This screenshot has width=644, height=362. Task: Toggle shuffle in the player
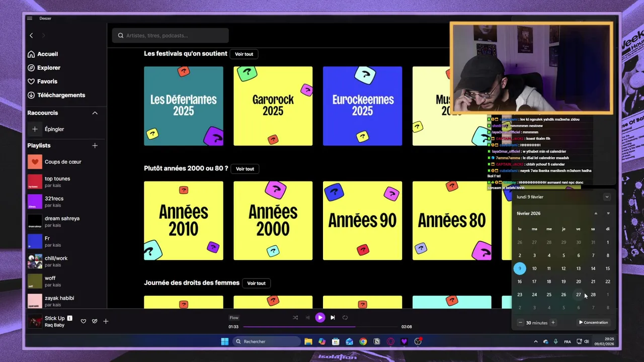[x=295, y=318]
